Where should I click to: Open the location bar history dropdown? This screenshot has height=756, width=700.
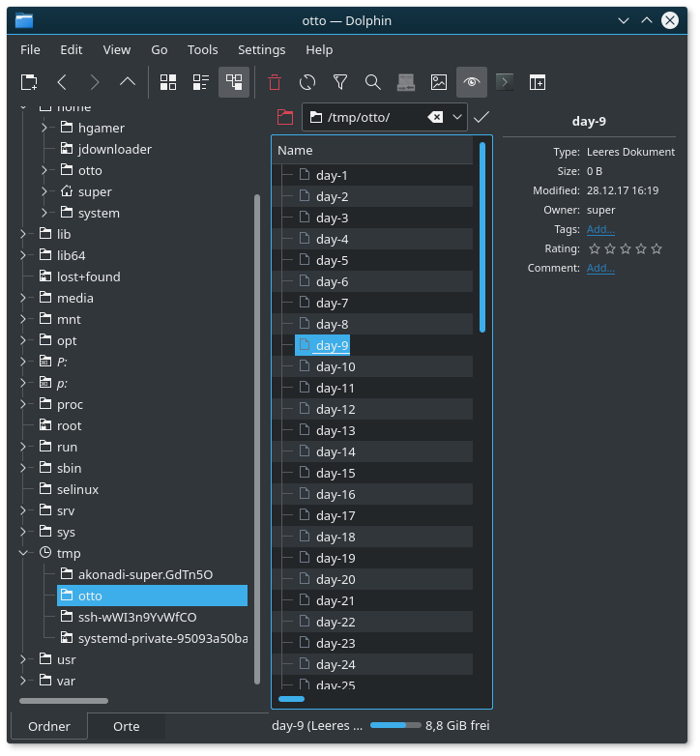tap(457, 117)
